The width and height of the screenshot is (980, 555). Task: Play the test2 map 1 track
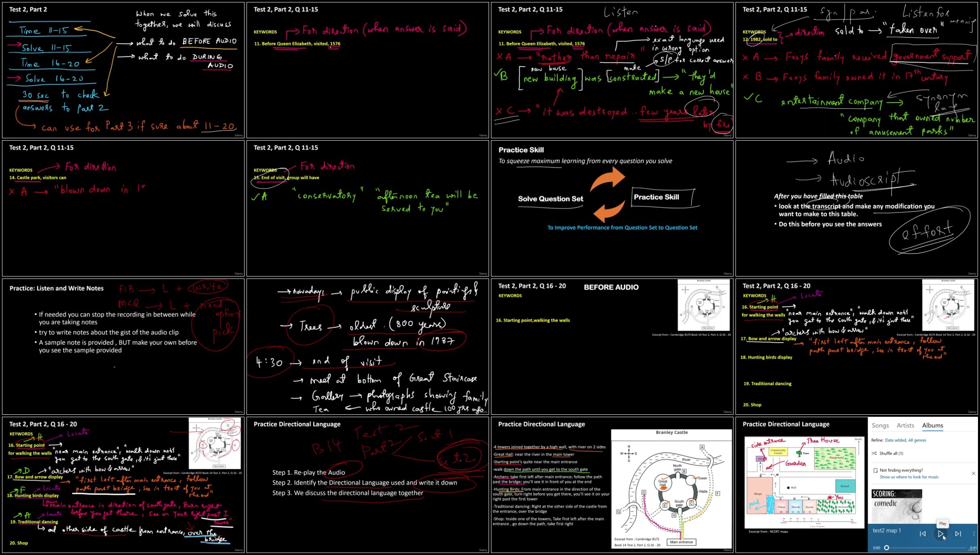coord(940,534)
